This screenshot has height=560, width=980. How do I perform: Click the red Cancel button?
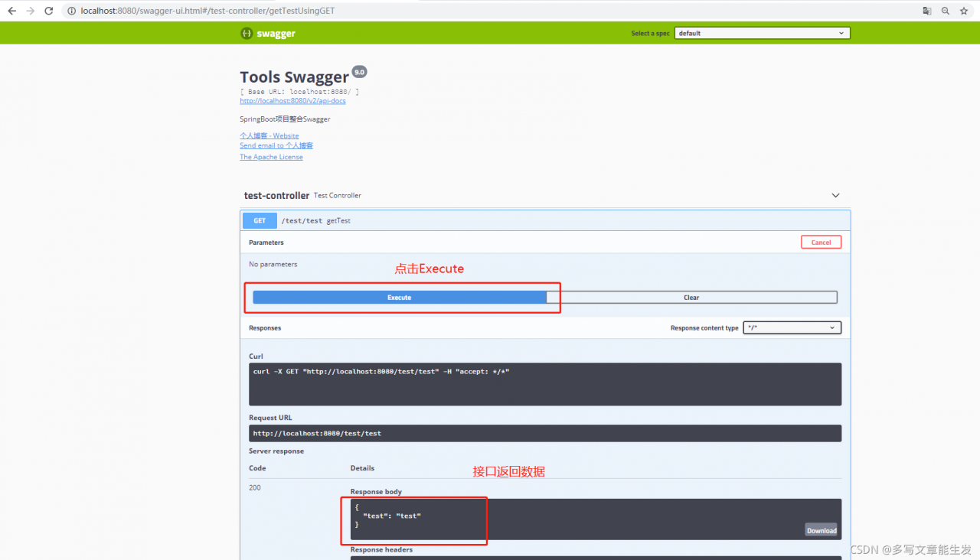(821, 242)
